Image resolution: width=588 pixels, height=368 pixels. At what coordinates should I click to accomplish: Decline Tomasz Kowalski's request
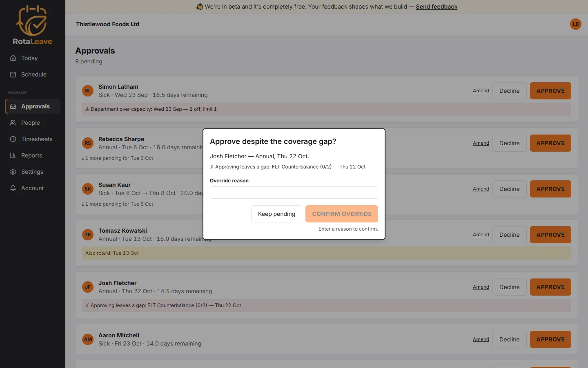click(x=510, y=235)
